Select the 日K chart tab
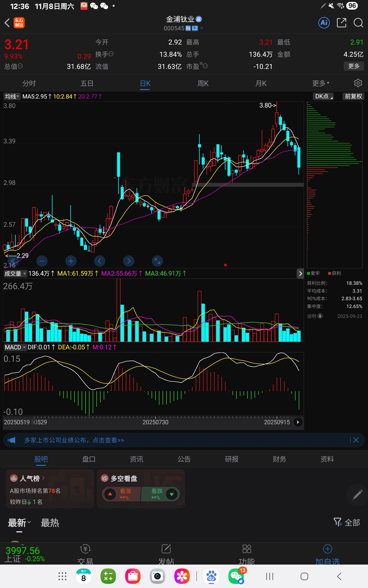 (145, 83)
